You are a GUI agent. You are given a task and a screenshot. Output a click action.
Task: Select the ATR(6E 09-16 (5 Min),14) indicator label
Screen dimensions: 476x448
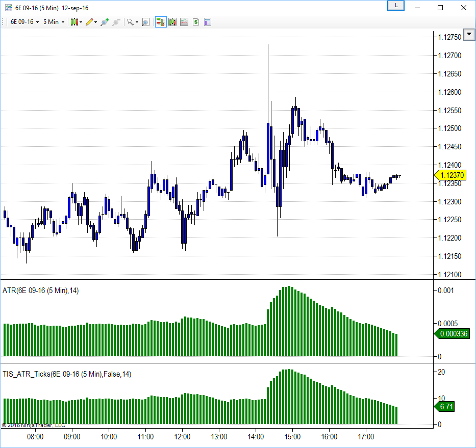point(41,291)
